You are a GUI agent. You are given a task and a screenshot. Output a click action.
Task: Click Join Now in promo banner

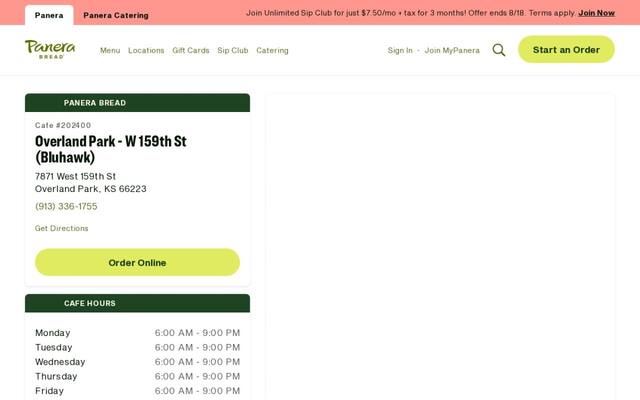(x=596, y=13)
